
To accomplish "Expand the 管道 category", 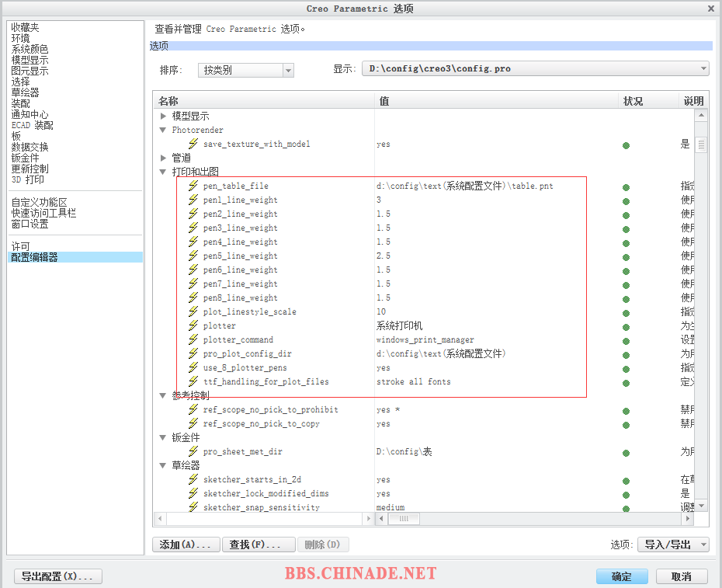I will [x=163, y=158].
